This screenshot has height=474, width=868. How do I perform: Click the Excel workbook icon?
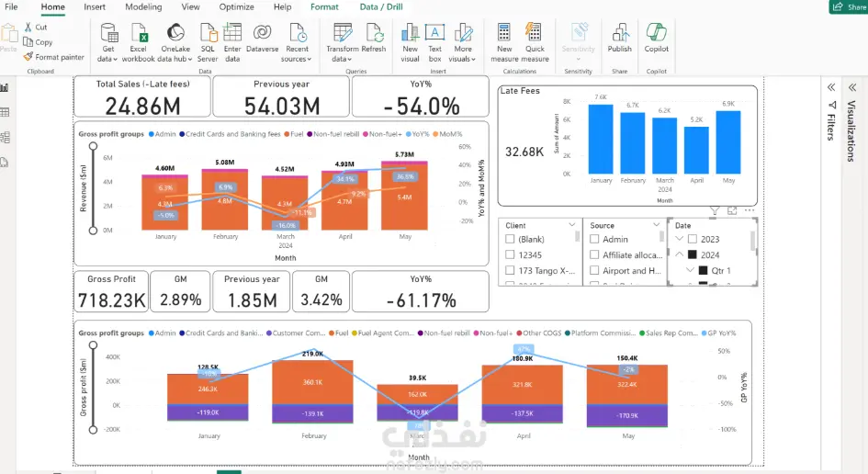[x=139, y=33]
